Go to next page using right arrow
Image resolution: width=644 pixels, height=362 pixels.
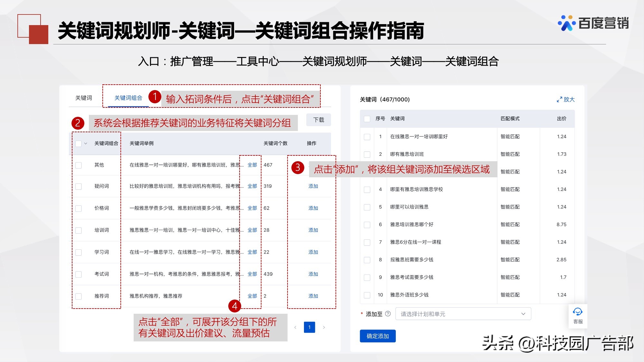coord(324,327)
